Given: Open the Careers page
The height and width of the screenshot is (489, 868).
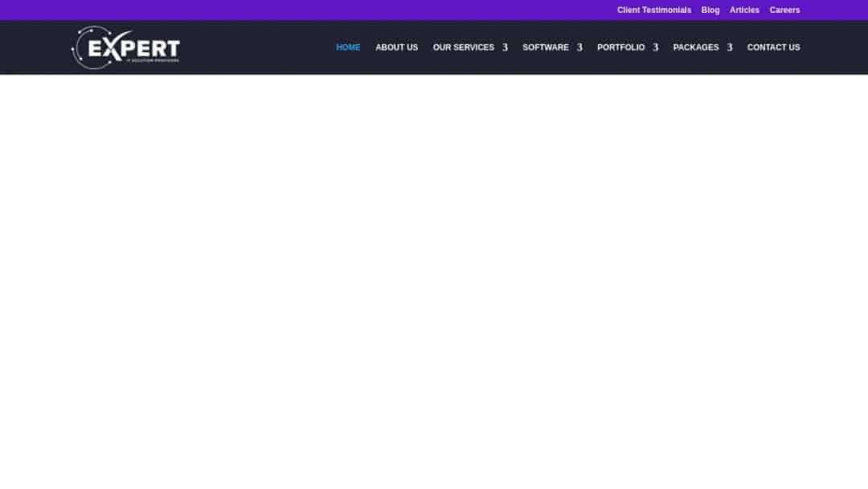Looking at the screenshot, I should click(784, 10).
